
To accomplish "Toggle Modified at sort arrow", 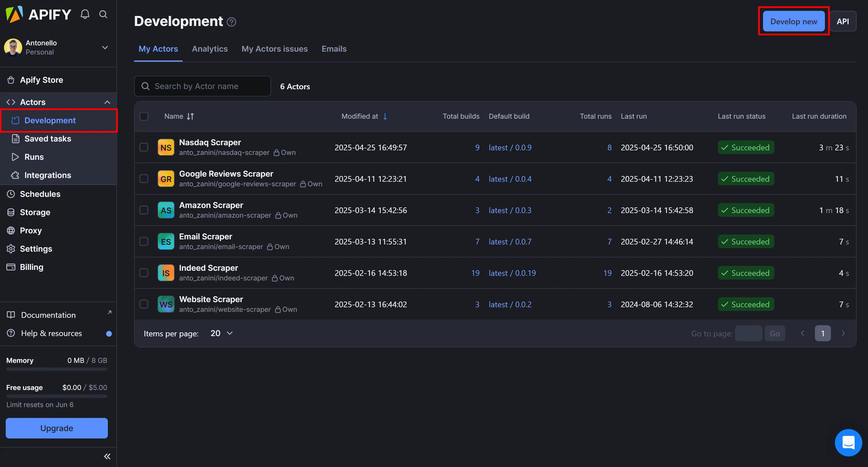I will pyautogui.click(x=385, y=116).
